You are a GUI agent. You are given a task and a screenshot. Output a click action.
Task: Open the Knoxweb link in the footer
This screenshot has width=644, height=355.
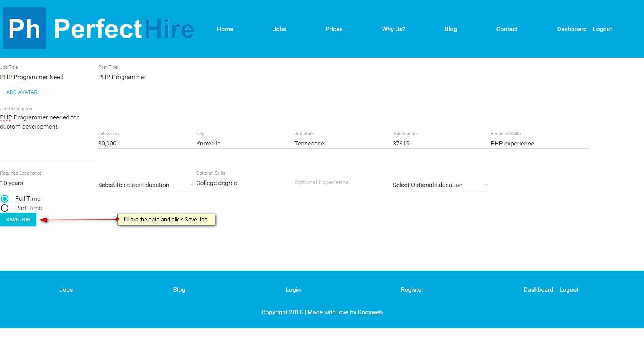pyautogui.click(x=370, y=312)
